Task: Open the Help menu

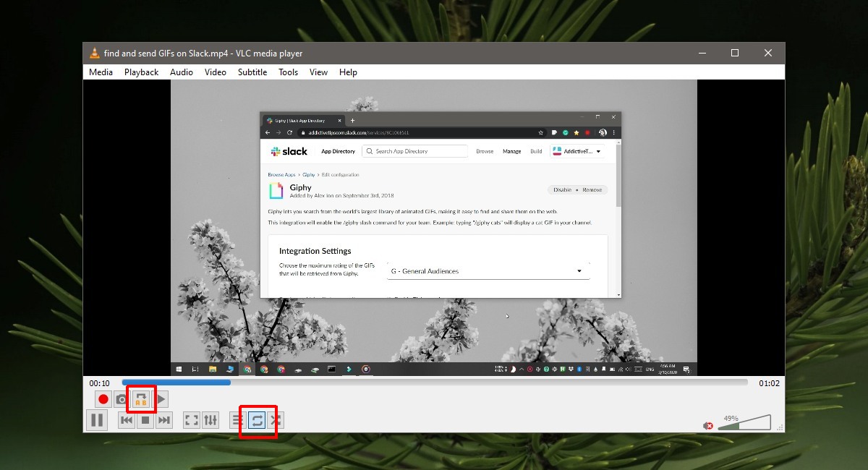Action: tap(348, 72)
